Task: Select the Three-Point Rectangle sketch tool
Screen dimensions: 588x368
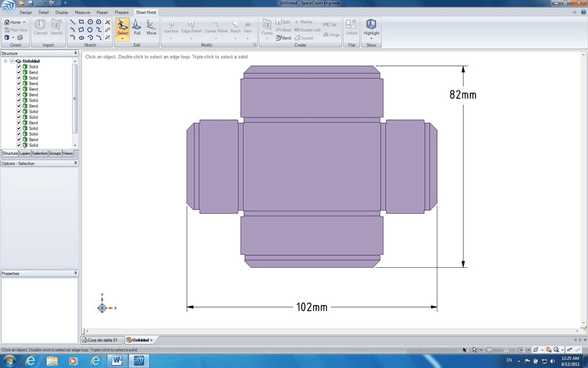Action: [81, 30]
